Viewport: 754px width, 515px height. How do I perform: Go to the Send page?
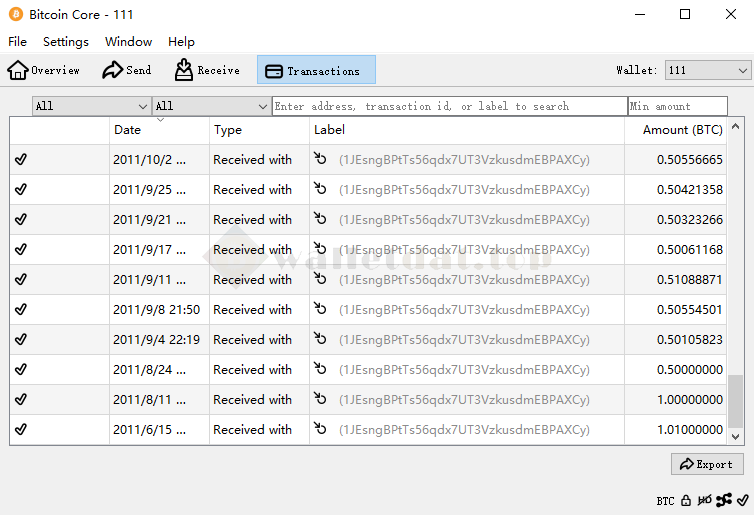click(x=127, y=70)
